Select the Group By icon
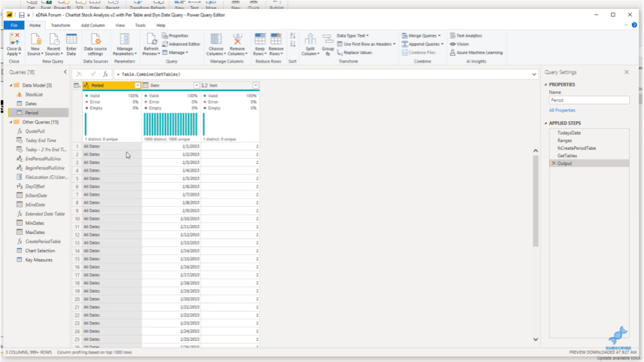The width and height of the screenshot is (644, 362). pyautogui.click(x=328, y=39)
